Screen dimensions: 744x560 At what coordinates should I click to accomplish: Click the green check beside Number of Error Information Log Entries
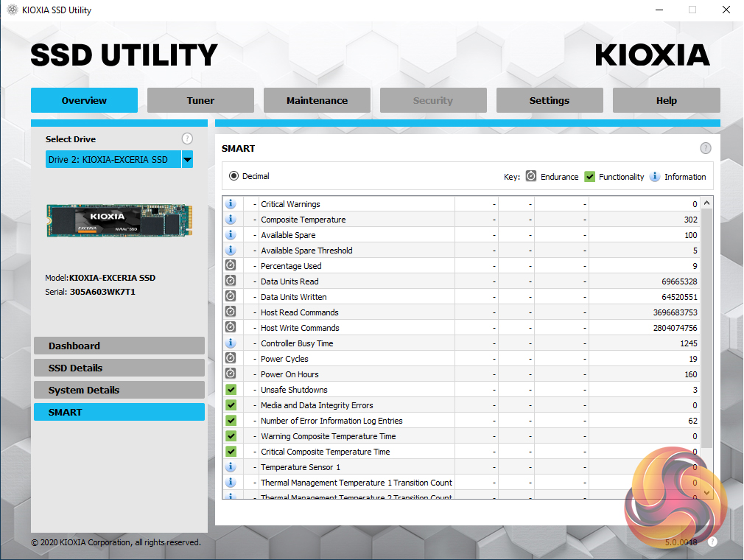[231, 421]
